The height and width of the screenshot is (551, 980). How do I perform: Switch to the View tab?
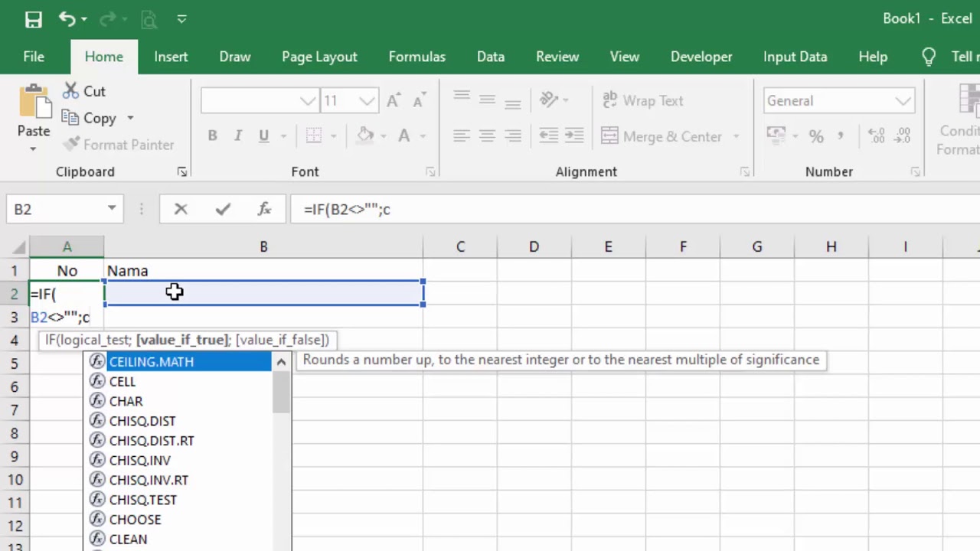(625, 57)
